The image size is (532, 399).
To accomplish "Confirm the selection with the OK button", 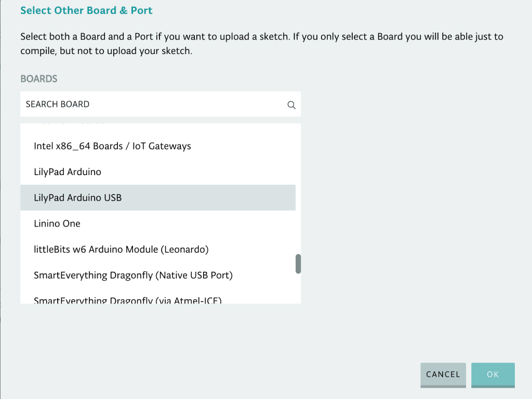I will pos(493,375).
